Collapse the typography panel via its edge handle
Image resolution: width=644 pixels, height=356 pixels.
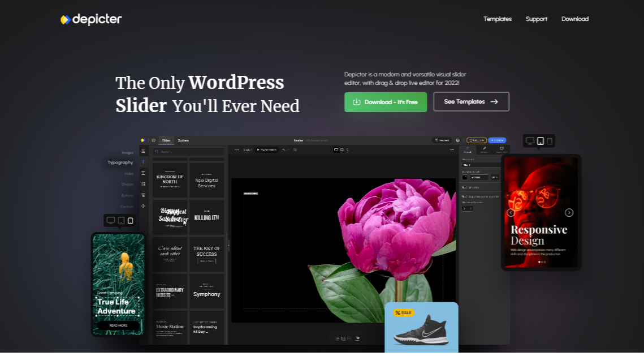click(228, 246)
